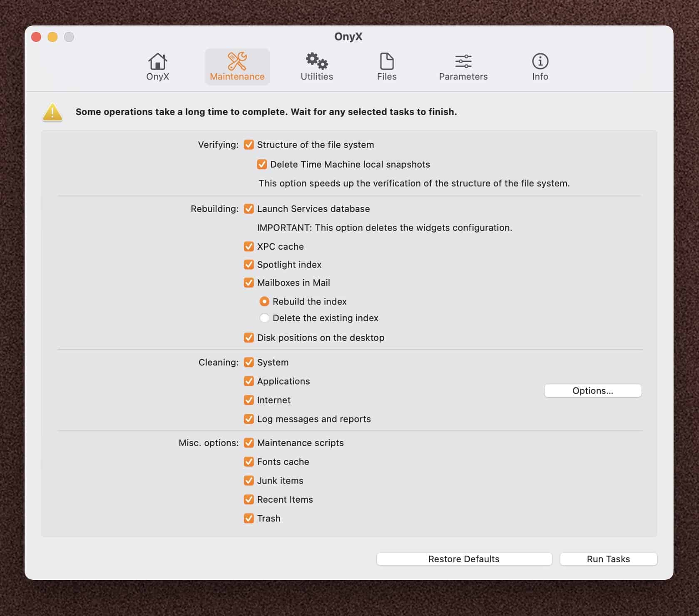Uncheck Log messages and reports
Viewport: 699px width, 616px height.
249,419
